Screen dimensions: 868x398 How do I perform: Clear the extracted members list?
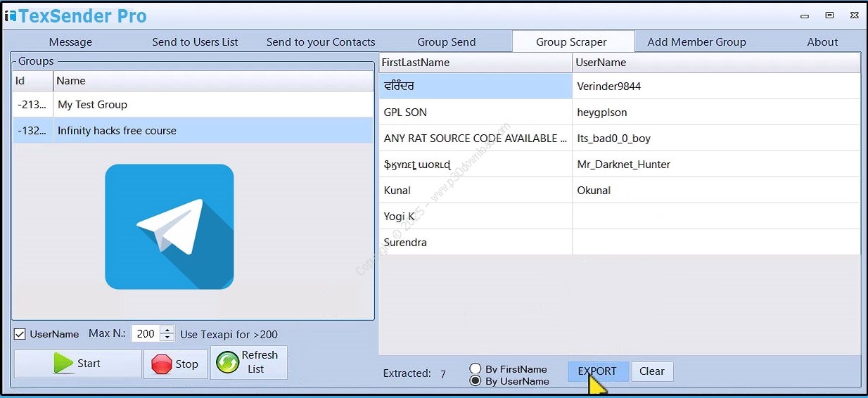coord(652,371)
